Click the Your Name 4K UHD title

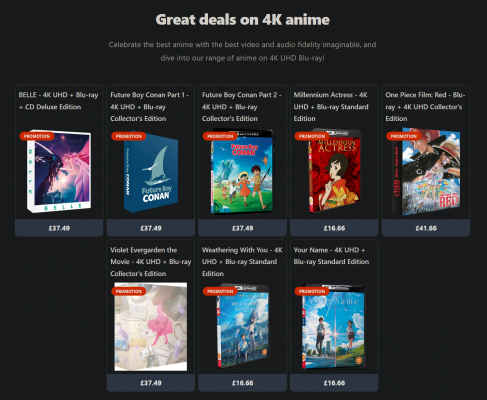point(331,256)
